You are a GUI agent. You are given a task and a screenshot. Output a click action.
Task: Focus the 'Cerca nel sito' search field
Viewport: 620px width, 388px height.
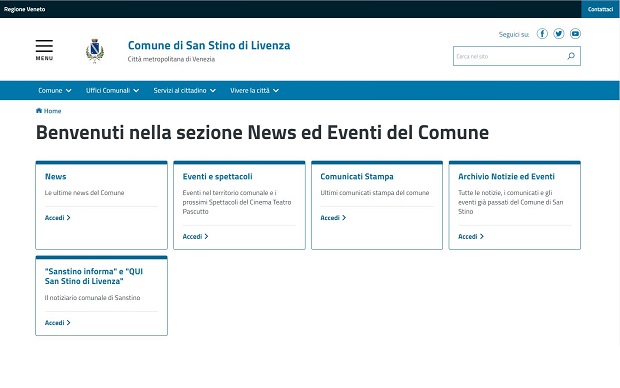tap(517, 56)
